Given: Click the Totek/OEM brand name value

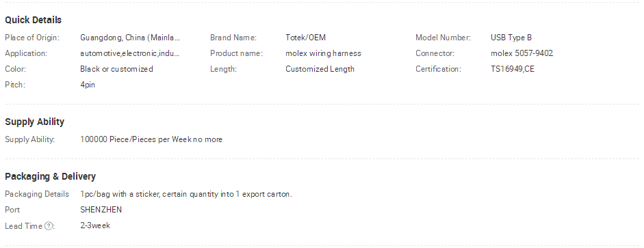Looking at the screenshot, I should click(x=305, y=38).
